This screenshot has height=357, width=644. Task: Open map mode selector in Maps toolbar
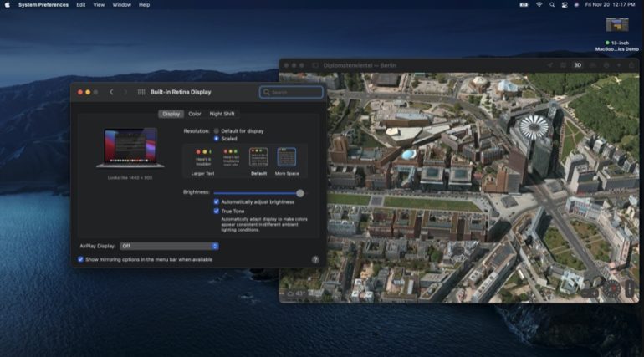click(563, 65)
